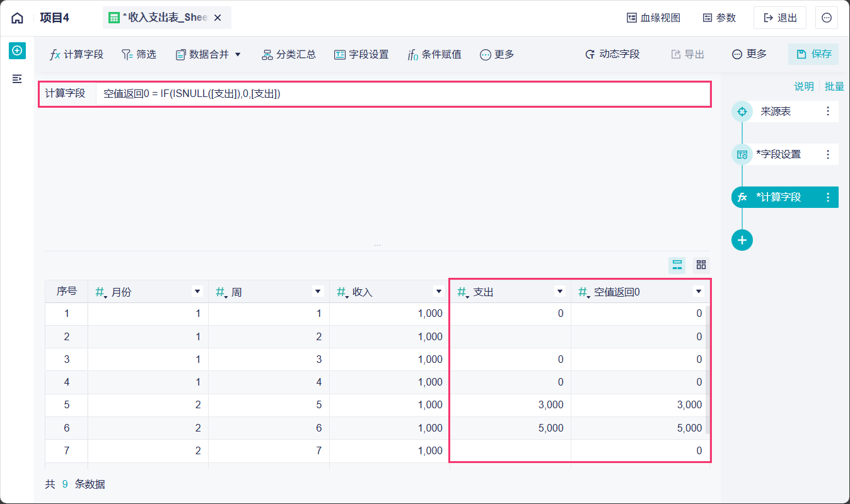Add a new step with the plus button
Viewport: 850px width, 504px height.
point(742,240)
